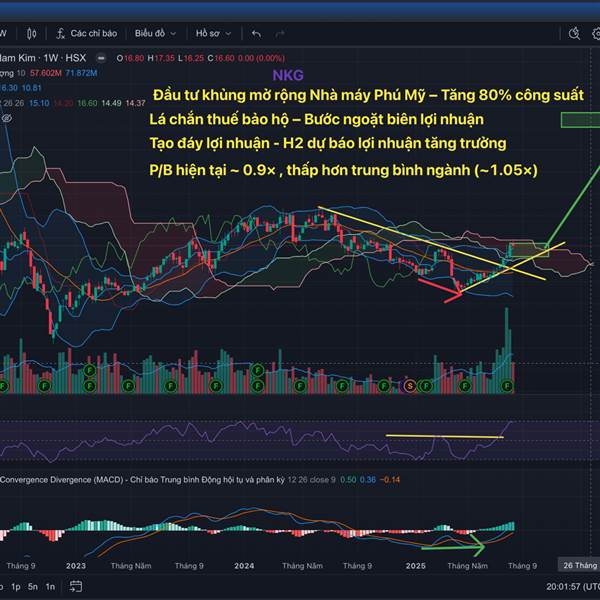Select the 1n time range
The width and height of the screenshot is (600, 600).
click(50, 586)
